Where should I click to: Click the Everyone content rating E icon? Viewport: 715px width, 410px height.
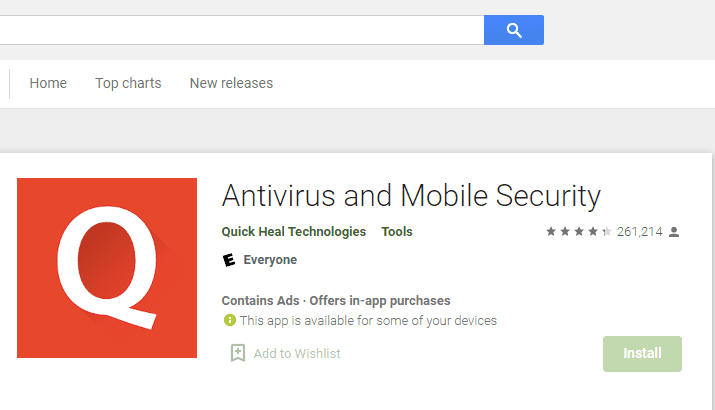tap(229, 260)
